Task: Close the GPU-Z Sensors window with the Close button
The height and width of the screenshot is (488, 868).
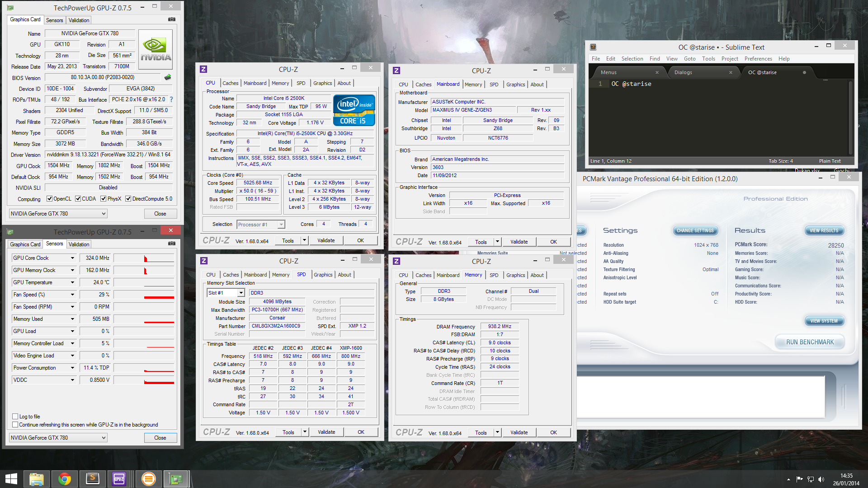Action: point(160,438)
